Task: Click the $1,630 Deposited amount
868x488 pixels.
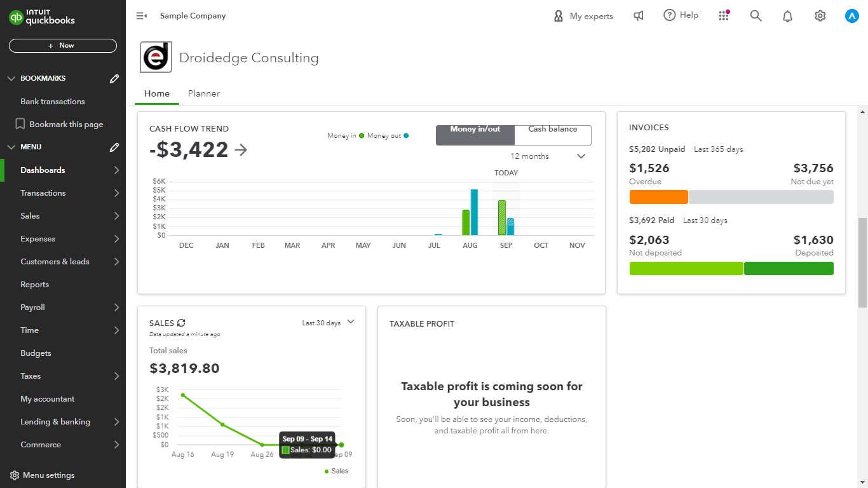Action: click(813, 240)
